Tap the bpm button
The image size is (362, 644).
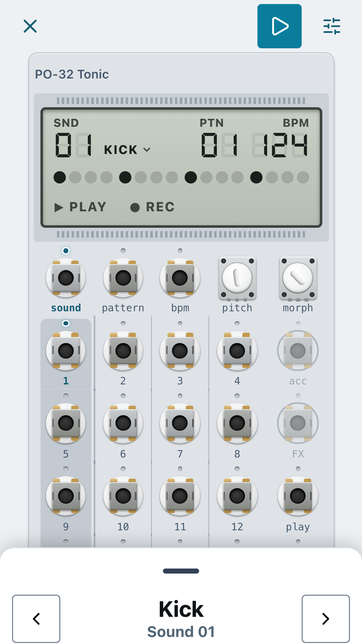pyautogui.click(x=180, y=278)
